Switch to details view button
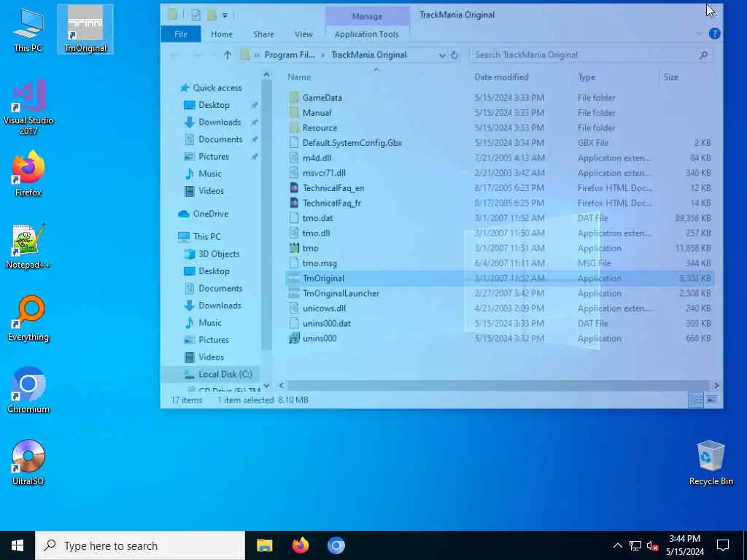Viewport: 747px width, 560px height. click(x=697, y=400)
